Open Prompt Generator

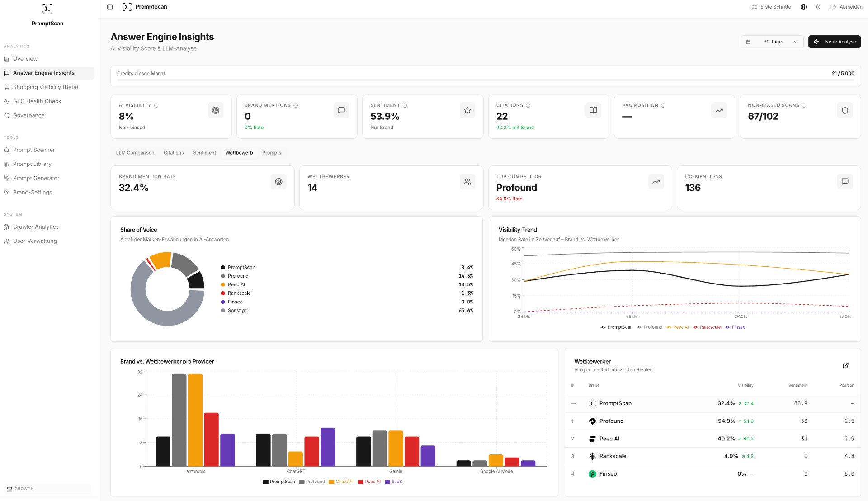click(47, 178)
